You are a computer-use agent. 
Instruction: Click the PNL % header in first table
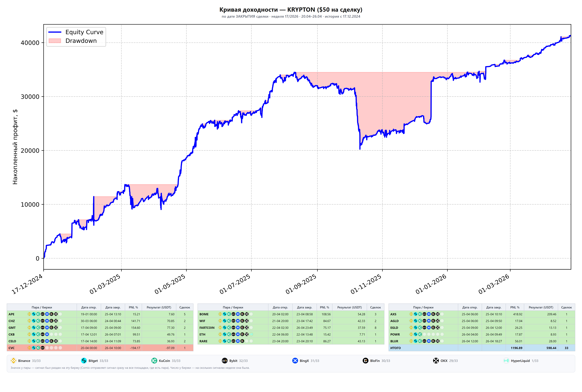point(133,307)
